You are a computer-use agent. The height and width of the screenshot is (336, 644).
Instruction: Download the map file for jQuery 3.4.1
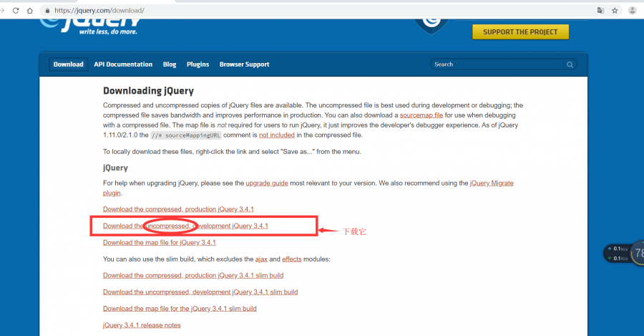(x=160, y=243)
